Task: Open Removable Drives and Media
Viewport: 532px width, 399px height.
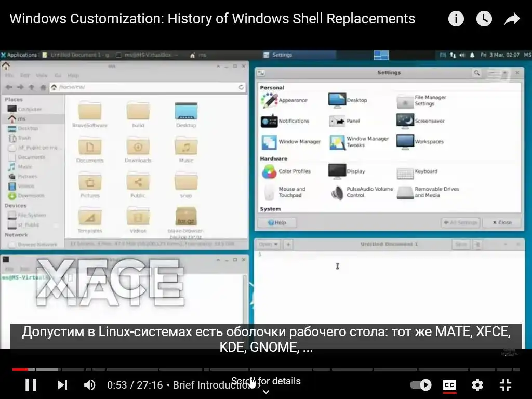Action: pyautogui.click(x=428, y=192)
